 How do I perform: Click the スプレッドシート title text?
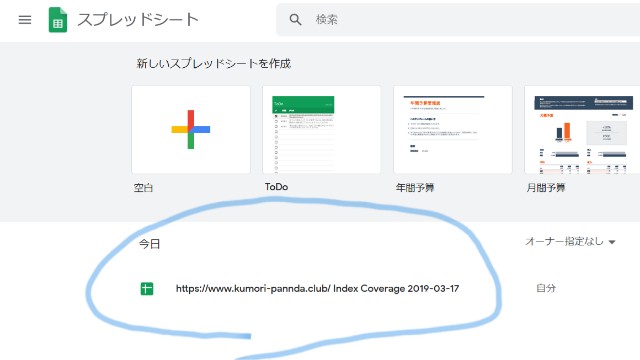(138, 20)
